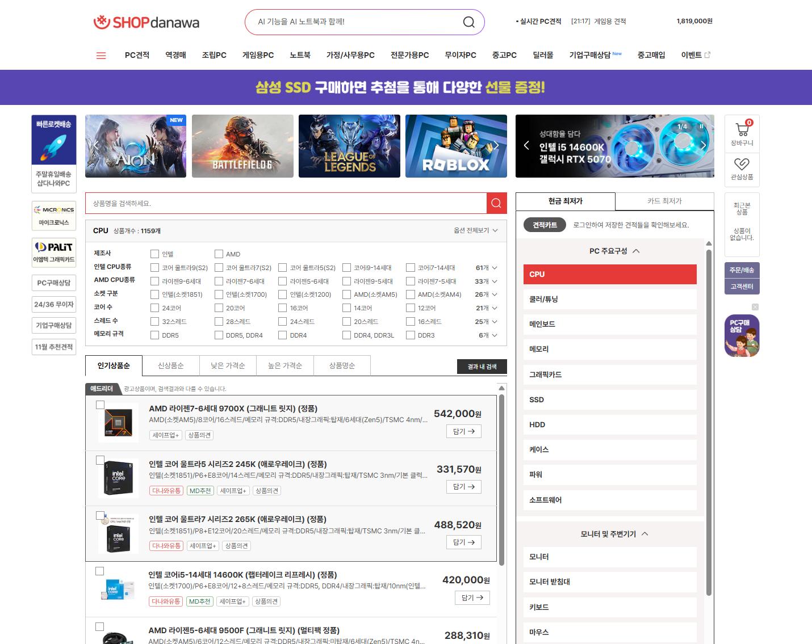Collapse the PC 주요구성 section
The width and height of the screenshot is (812, 644).
tap(636, 251)
